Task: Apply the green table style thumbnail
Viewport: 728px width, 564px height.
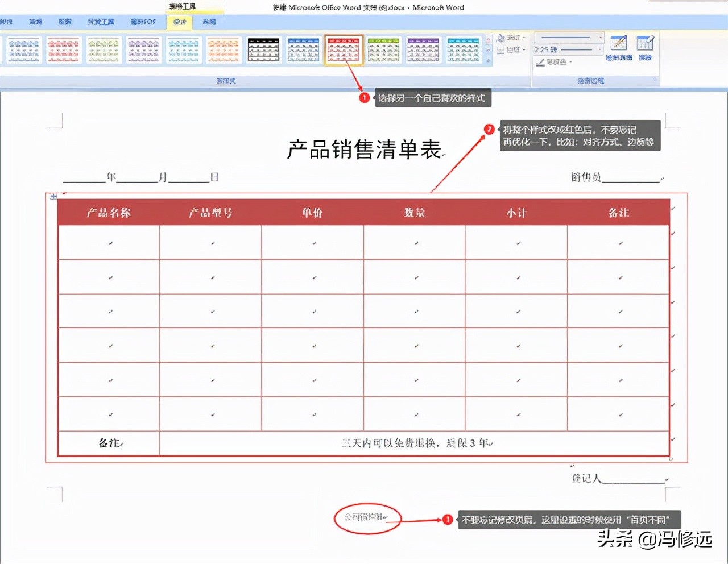Action: point(383,49)
